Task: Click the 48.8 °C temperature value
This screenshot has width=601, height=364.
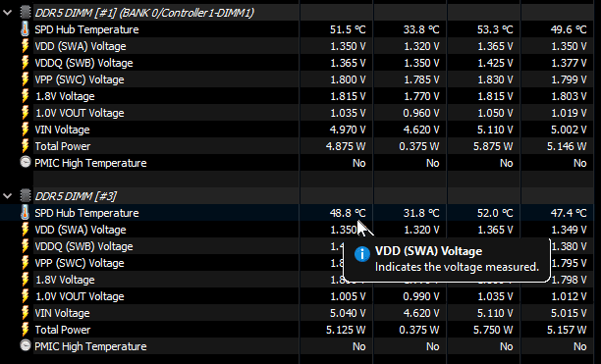Action: tap(348, 213)
